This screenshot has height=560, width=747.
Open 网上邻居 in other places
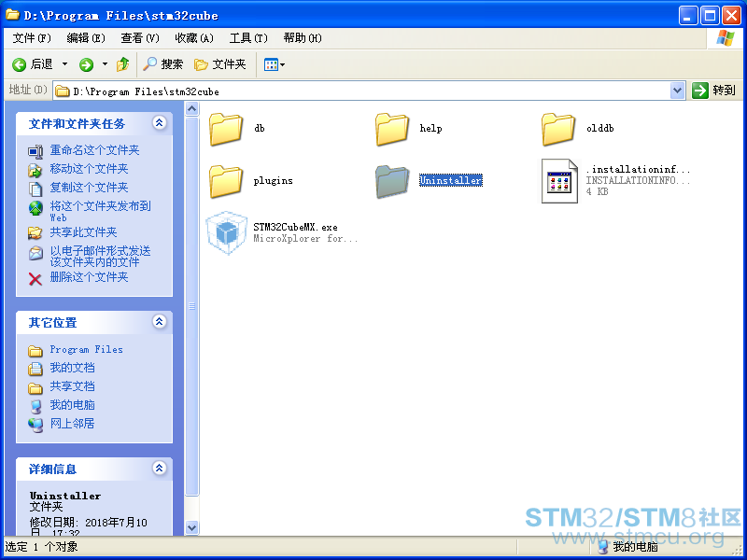pos(73,424)
